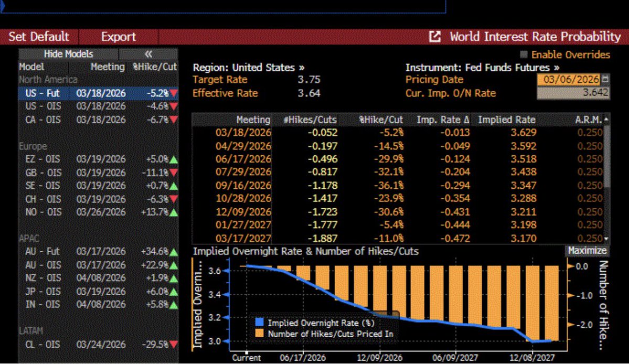Click the Pricing Date field 03/06/2026
This screenshot has width=629, height=364.
point(568,80)
